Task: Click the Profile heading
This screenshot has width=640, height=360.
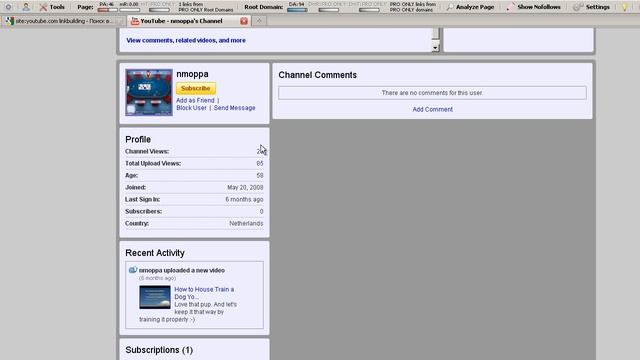Action: [x=138, y=139]
